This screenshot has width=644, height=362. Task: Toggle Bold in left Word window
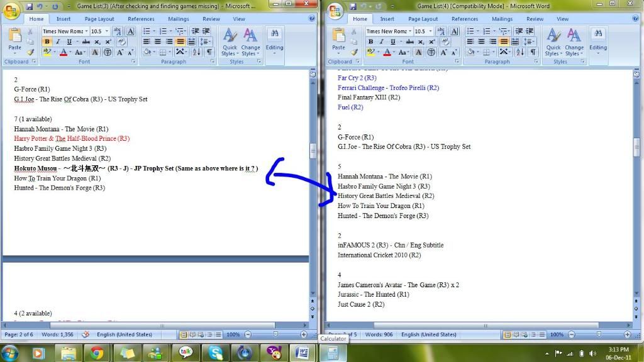(47, 42)
